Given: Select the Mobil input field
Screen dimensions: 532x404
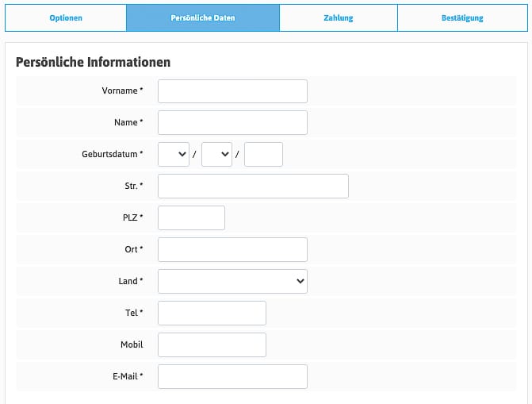Looking at the screenshot, I should tap(212, 344).
